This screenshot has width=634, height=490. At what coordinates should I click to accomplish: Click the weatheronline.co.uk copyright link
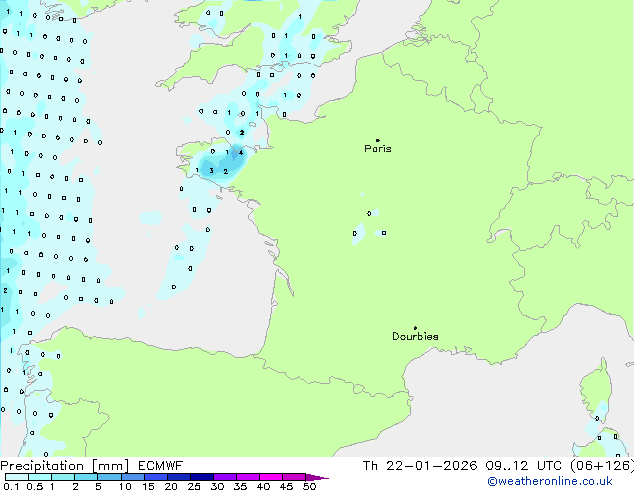(549, 481)
